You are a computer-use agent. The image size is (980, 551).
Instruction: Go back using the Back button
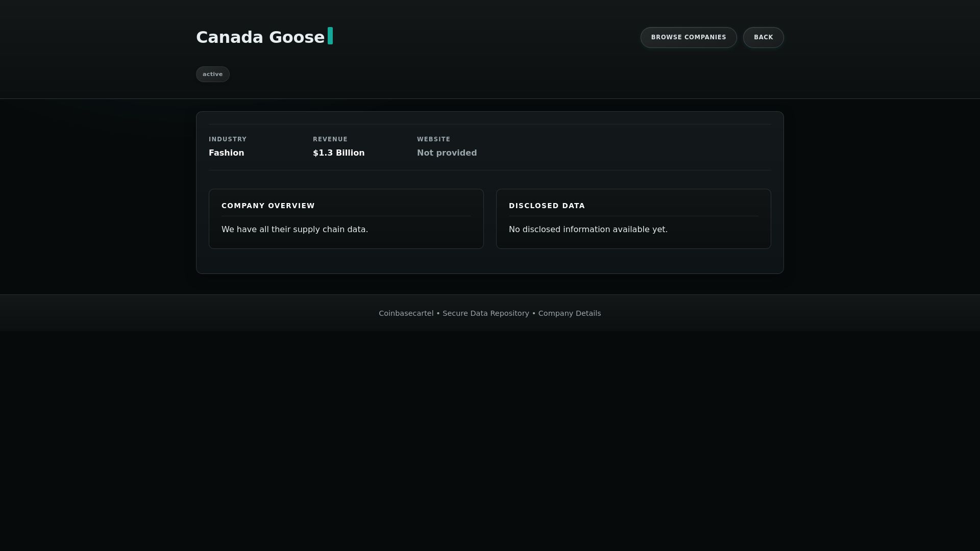click(x=763, y=37)
